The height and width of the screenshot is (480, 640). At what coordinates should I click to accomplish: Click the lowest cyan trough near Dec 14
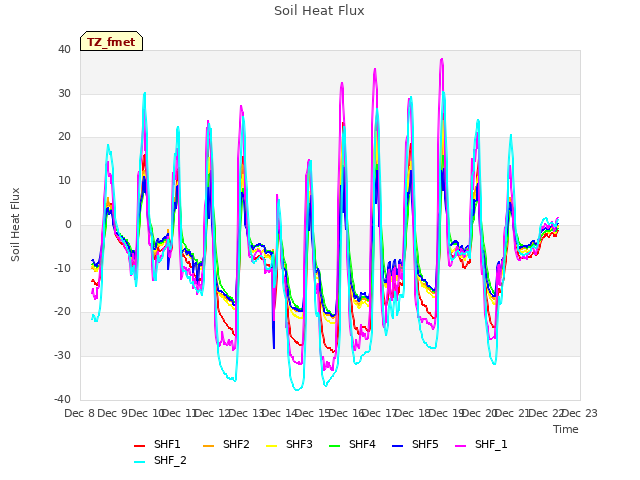coord(297,390)
